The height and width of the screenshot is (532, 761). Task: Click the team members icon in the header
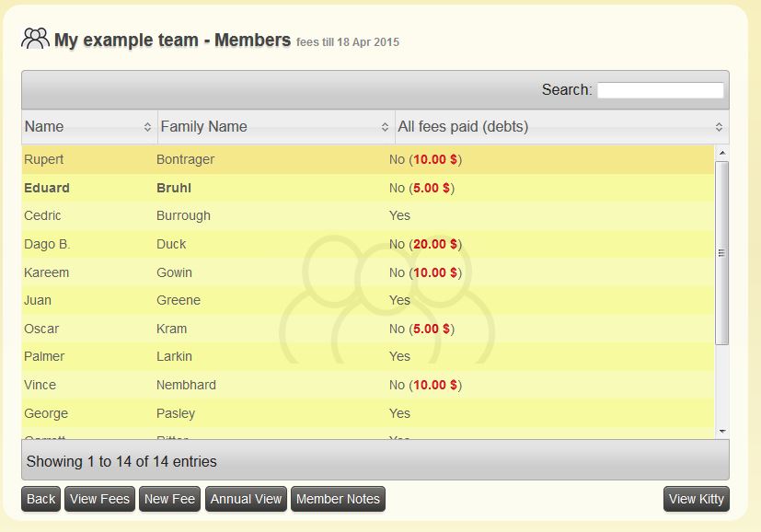click(35, 38)
